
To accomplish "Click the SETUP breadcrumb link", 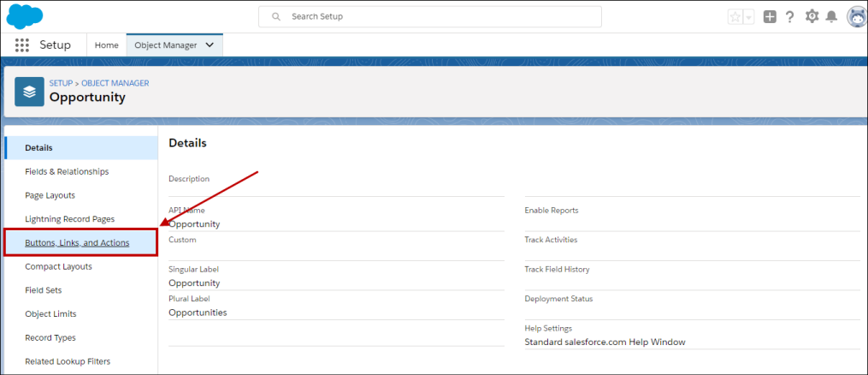I will (61, 83).
